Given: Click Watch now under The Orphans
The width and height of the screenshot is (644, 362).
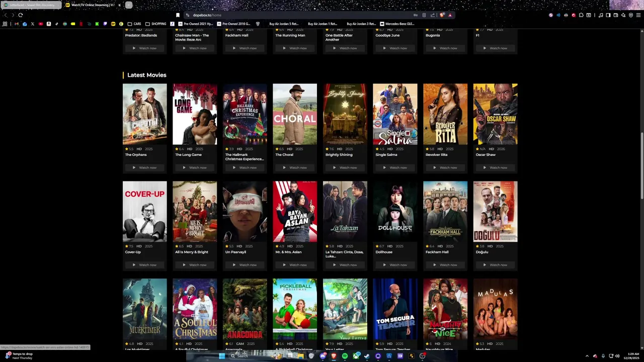Looking at the screenshot, I should [144, 167].
